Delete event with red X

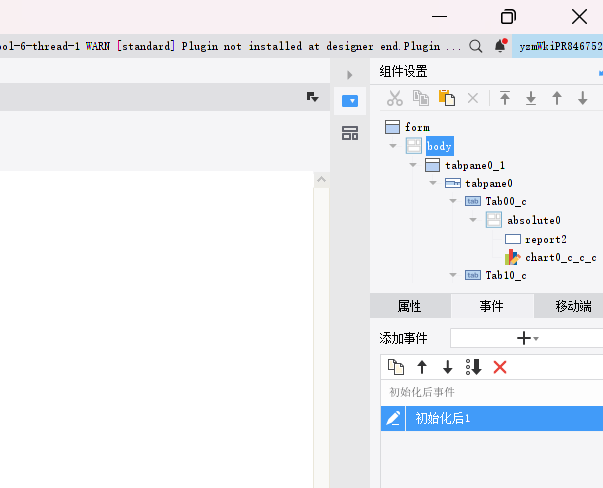point(500,367)
